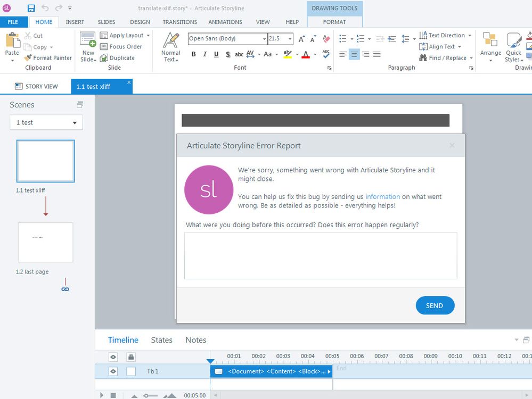Switch to the ANIMATIONS ribbon tab
This screenshot has width=532, height=399.
[225, 22]
